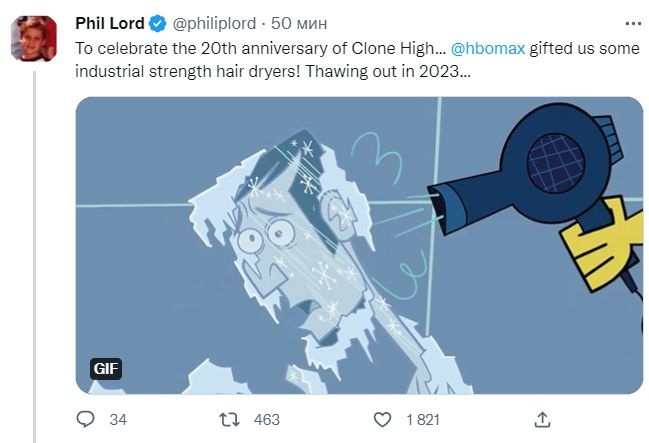Click the blue verified badge
This screenshot has height=443, width=649.
point(157,24)
